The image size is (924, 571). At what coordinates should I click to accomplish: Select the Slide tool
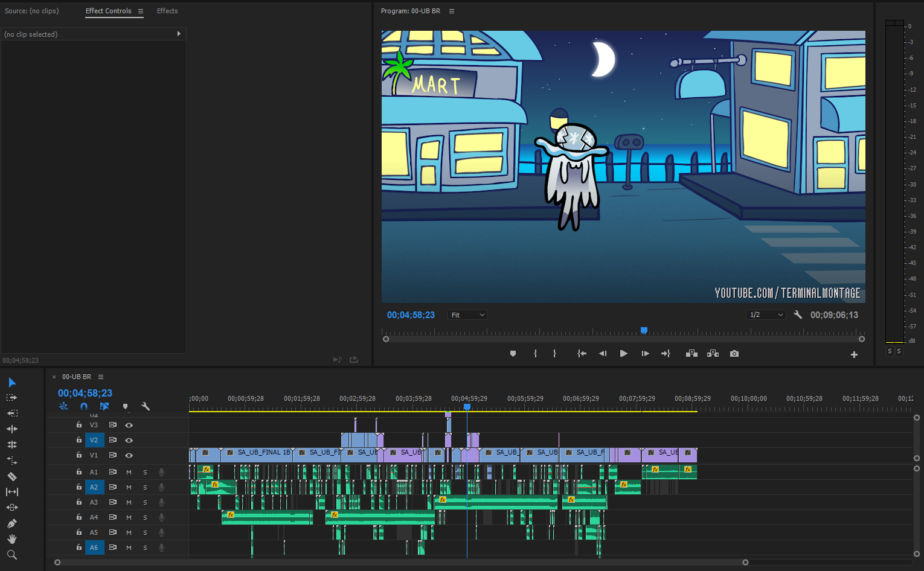[12, 508]
